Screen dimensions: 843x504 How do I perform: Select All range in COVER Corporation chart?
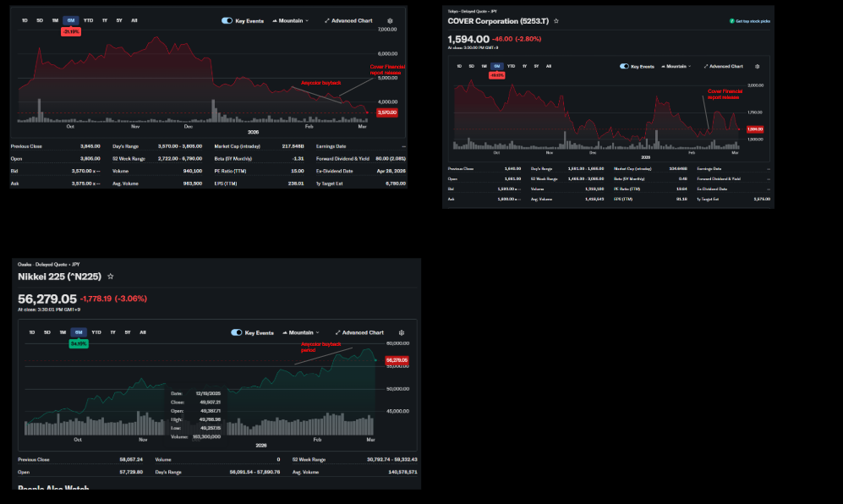(x=549, y=66)
